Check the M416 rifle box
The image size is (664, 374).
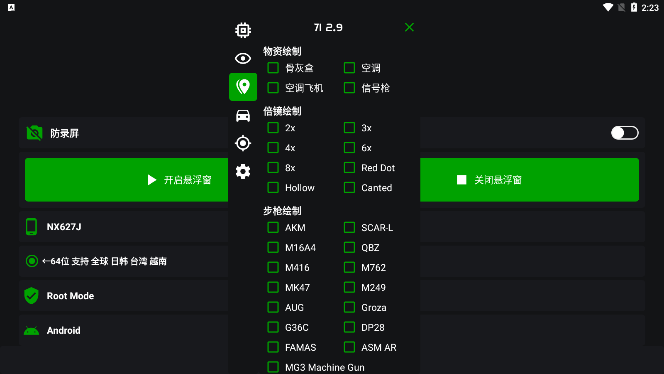point(273,267)
